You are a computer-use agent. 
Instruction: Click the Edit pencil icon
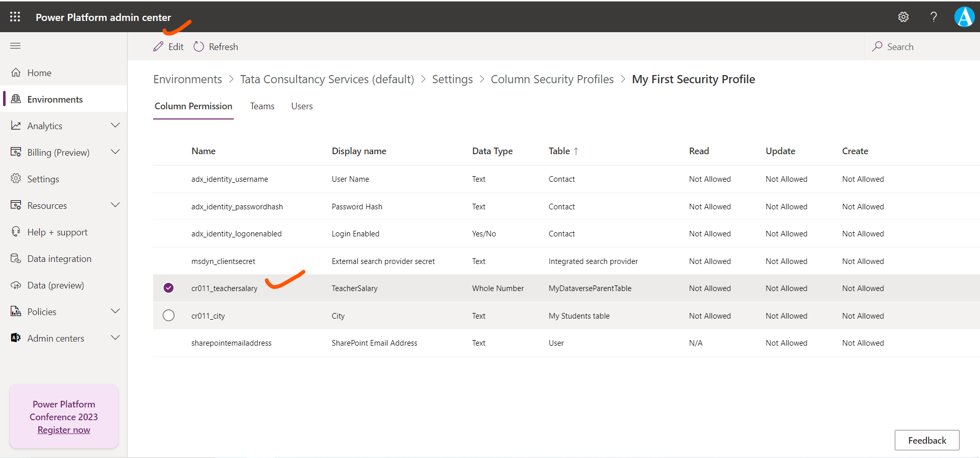pos(159,46)
